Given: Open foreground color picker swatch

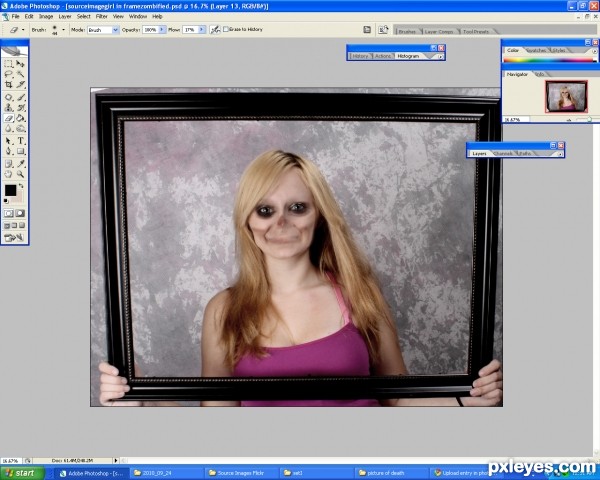Looking at the screenshot, I should tap(10, 190).
